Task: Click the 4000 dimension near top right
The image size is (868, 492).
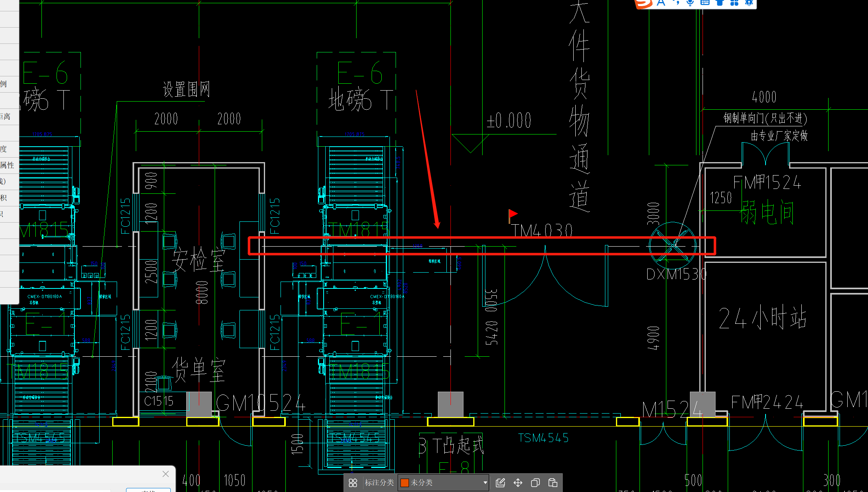Action: (764, 97)
